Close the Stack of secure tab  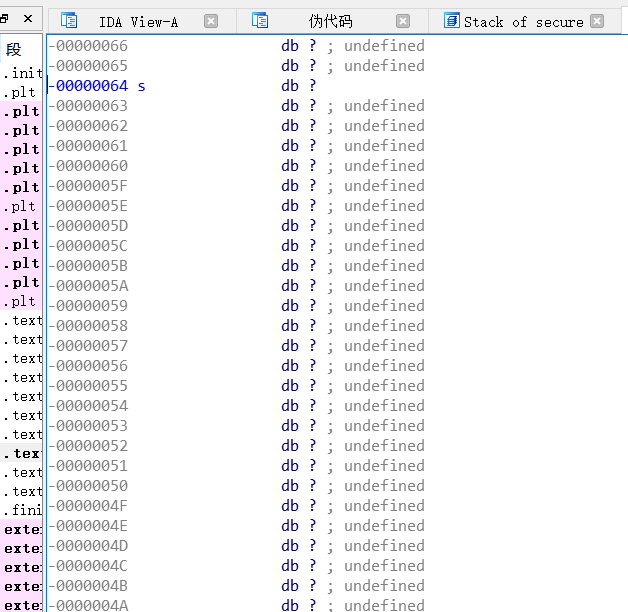coord(597,21)
